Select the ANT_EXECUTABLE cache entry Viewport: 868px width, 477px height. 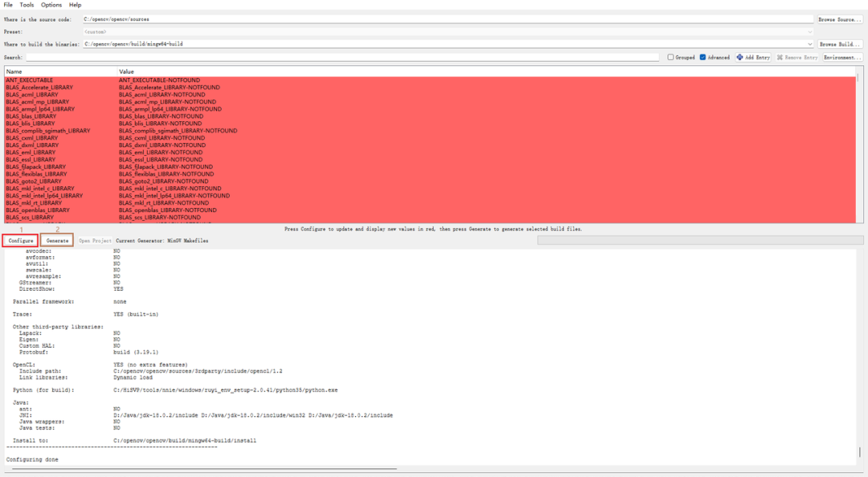[x=32, y=79]
